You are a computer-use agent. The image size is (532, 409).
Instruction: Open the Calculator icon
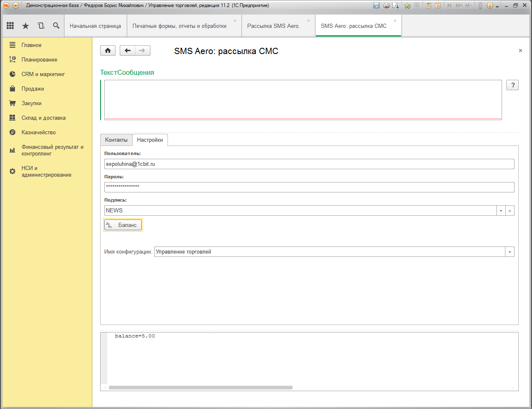click(428, 5)
